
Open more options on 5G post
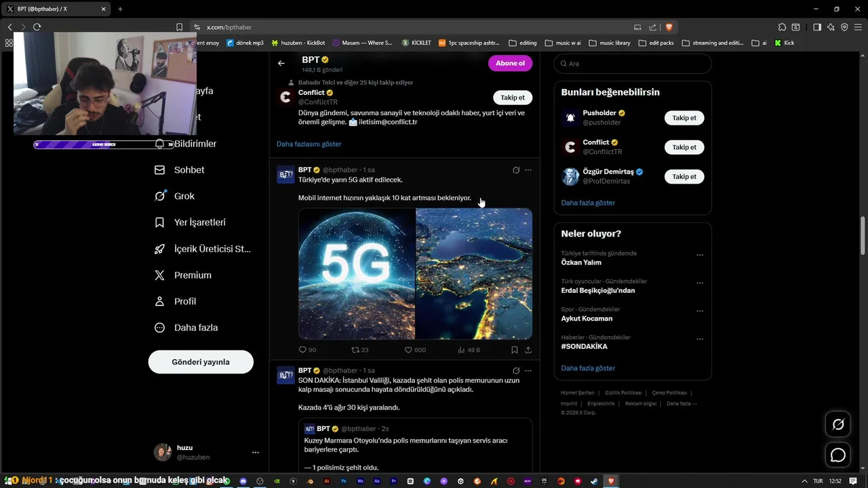pyautogui.click(x=528, y=170)
